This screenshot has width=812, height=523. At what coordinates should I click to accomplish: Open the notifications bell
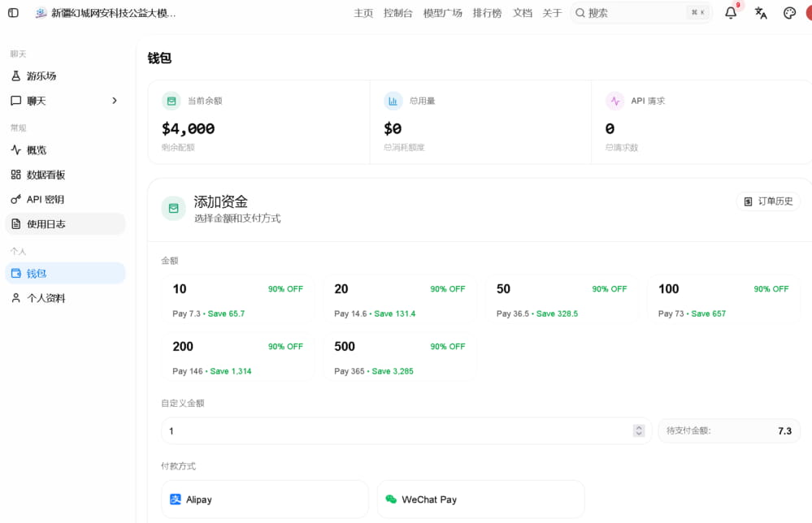[730, 13]
